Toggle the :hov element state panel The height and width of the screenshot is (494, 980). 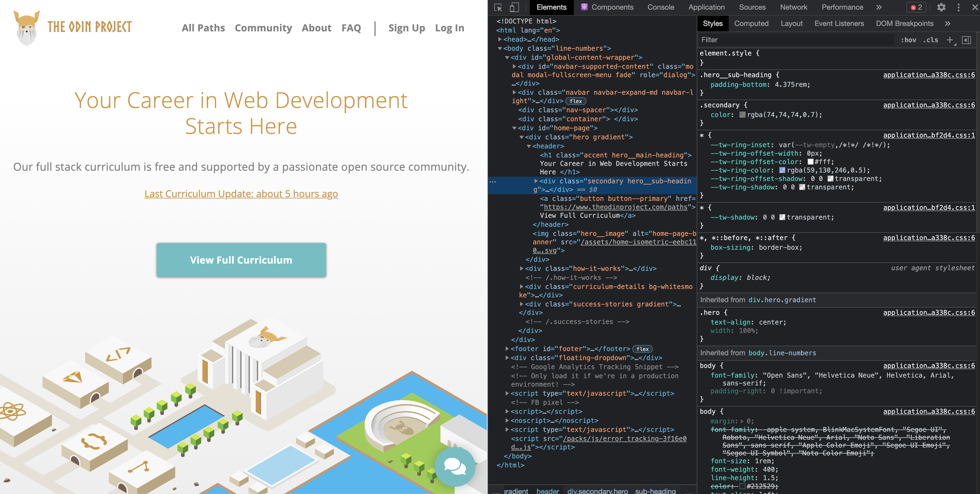click(908, 40)
